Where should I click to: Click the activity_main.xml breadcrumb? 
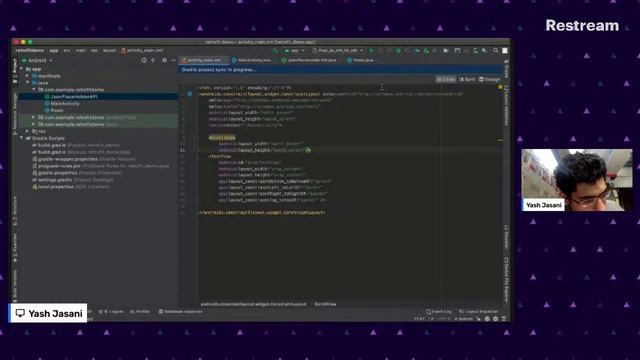(142, 51)
